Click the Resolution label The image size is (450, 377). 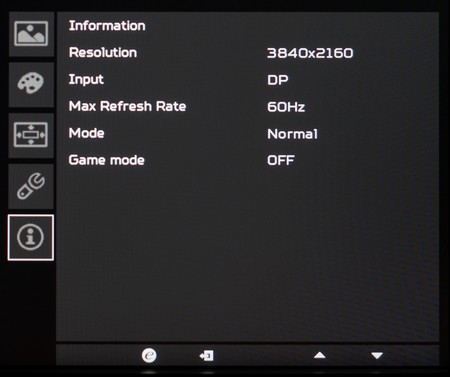[103, 53]
